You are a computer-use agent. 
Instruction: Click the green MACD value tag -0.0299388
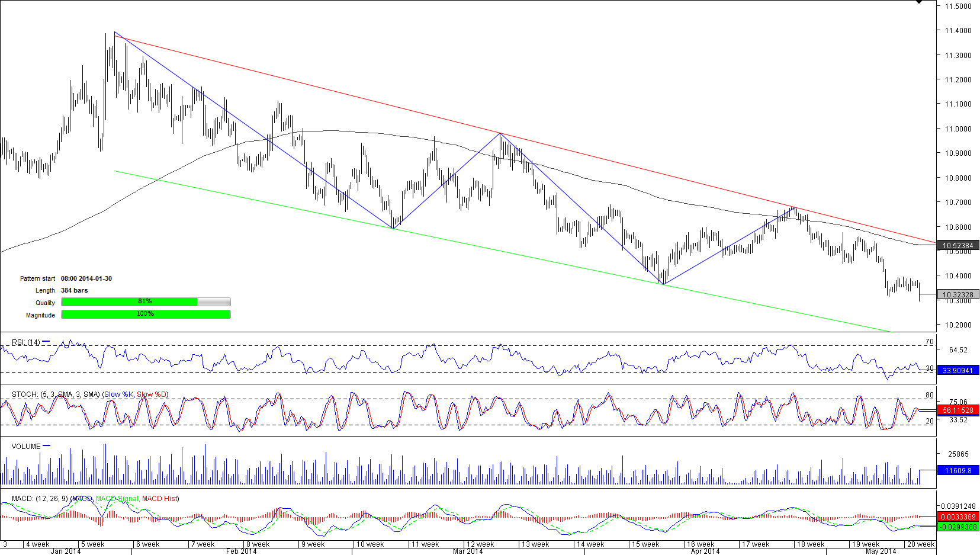(x=957, y=527)
